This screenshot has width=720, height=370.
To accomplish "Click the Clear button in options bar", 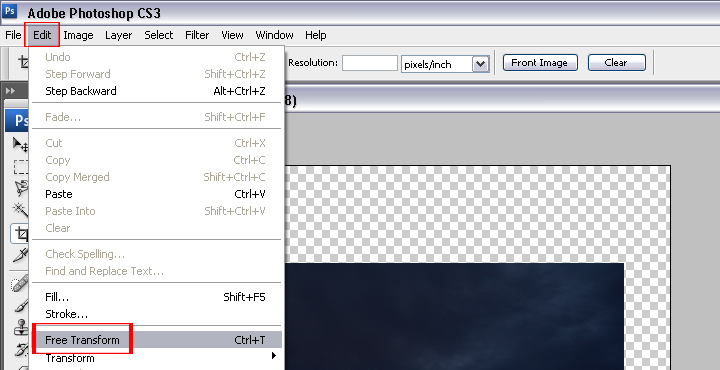I will [x=616, y=63].
